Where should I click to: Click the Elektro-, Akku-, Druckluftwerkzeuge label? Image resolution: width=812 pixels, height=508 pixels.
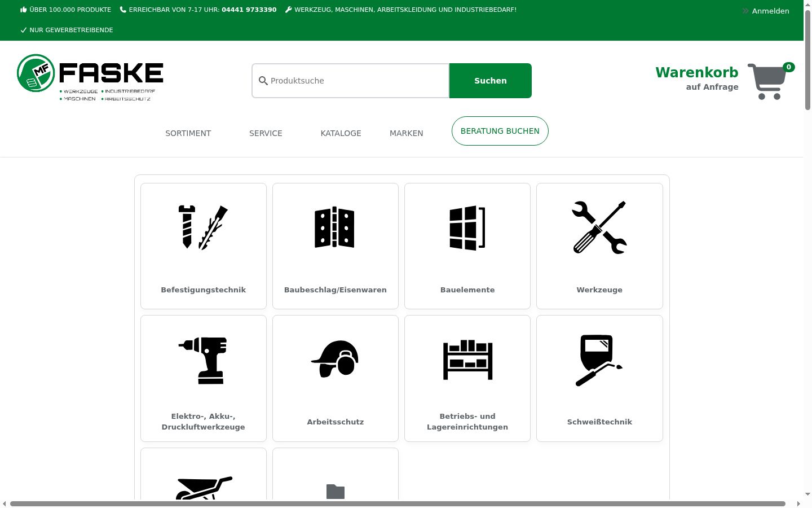tap(204, 422)
